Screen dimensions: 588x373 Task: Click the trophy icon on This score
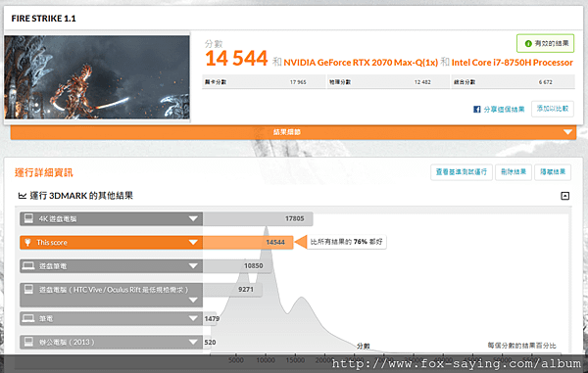click(27, 242)
